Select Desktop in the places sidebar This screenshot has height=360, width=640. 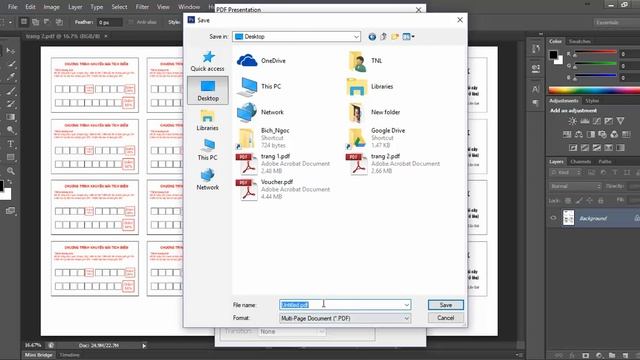[x=208, y=90]
